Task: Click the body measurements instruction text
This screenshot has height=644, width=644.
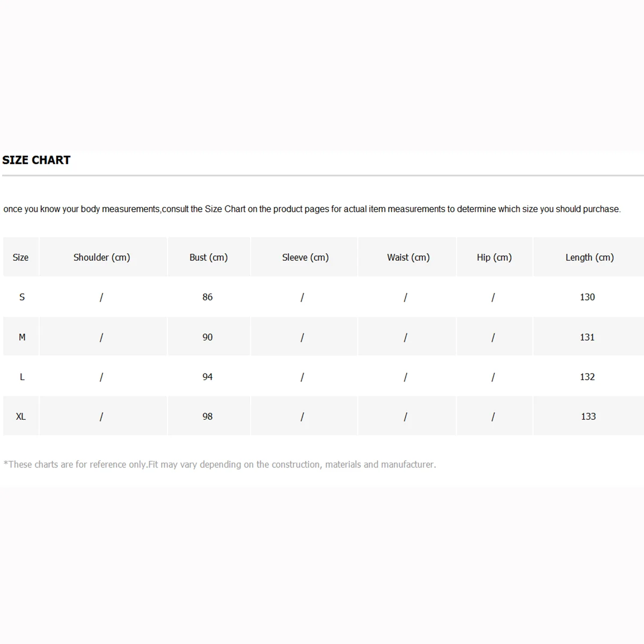Action: point(312,209)
